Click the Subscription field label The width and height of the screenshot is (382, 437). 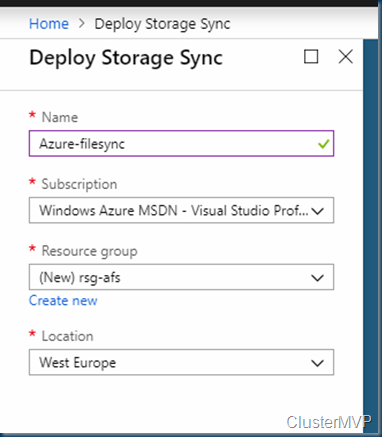point(79,184)
